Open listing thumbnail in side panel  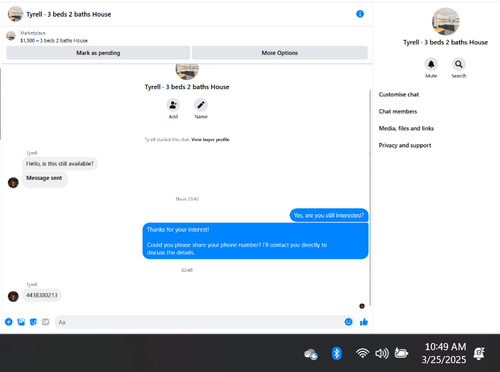[445, 21]
